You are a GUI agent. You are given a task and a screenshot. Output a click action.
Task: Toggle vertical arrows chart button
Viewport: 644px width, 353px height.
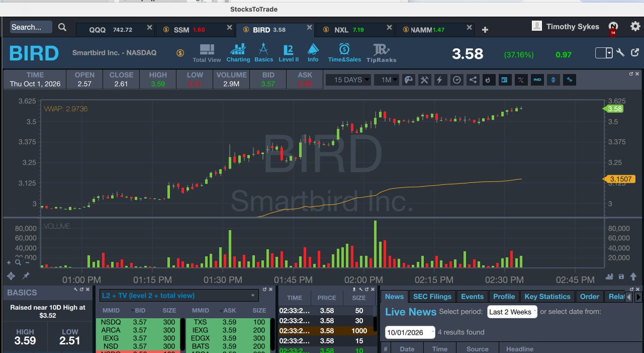point(553,80)
